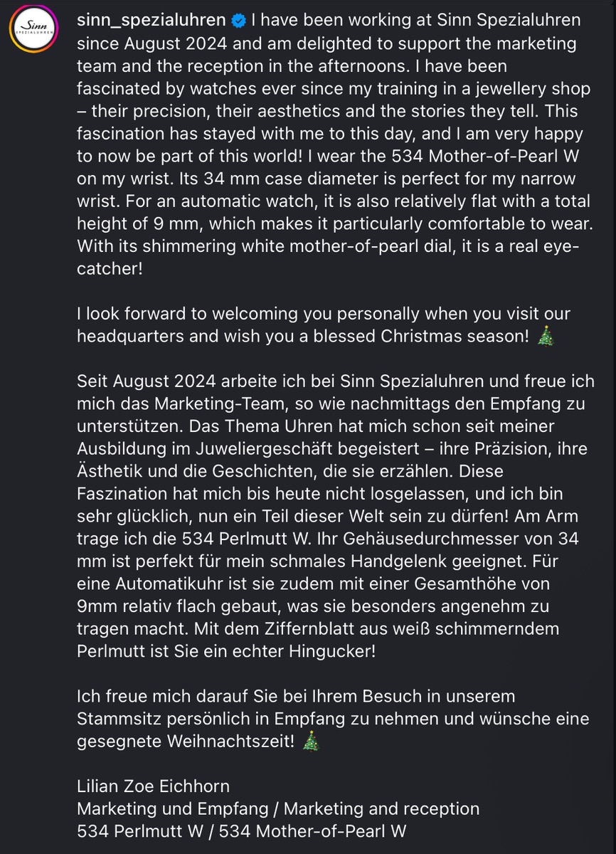616x854 pixels.
Task: Click the word "catcher!" ending the English paragraph
Action: (110, 270)
